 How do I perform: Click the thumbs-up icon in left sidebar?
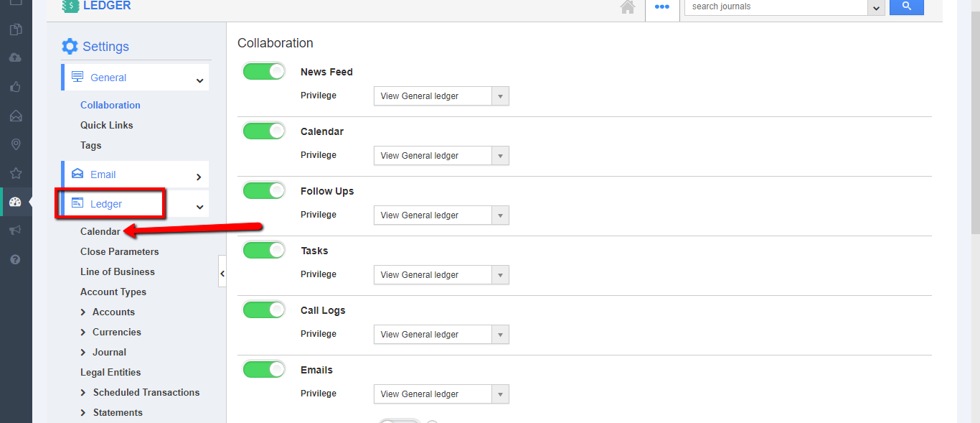[16, 87]
